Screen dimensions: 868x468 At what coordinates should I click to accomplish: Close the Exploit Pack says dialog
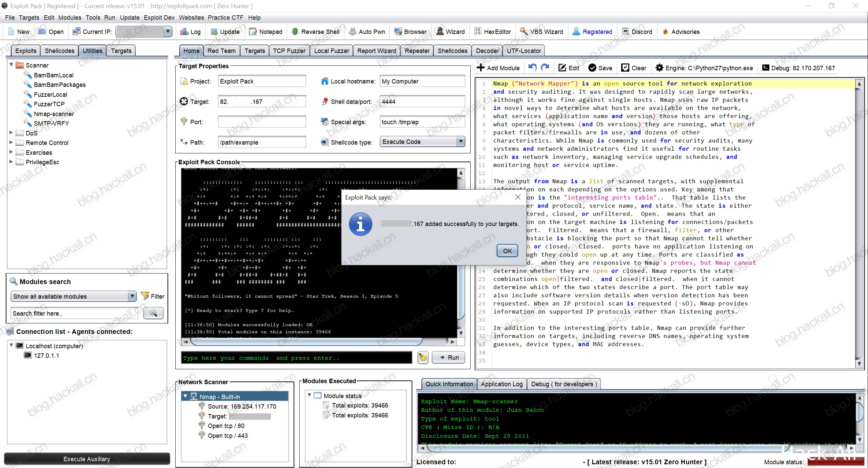click(518, 197)
